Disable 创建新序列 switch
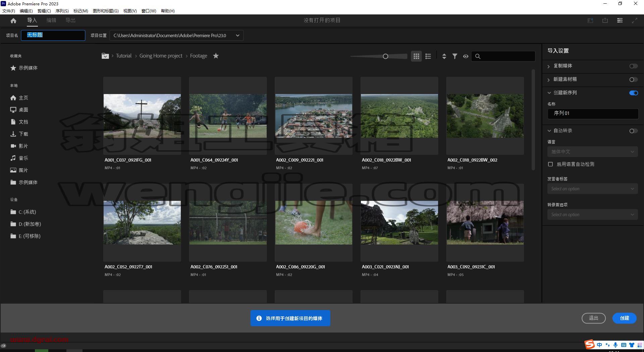644x352 pixels. pos(633,93)
